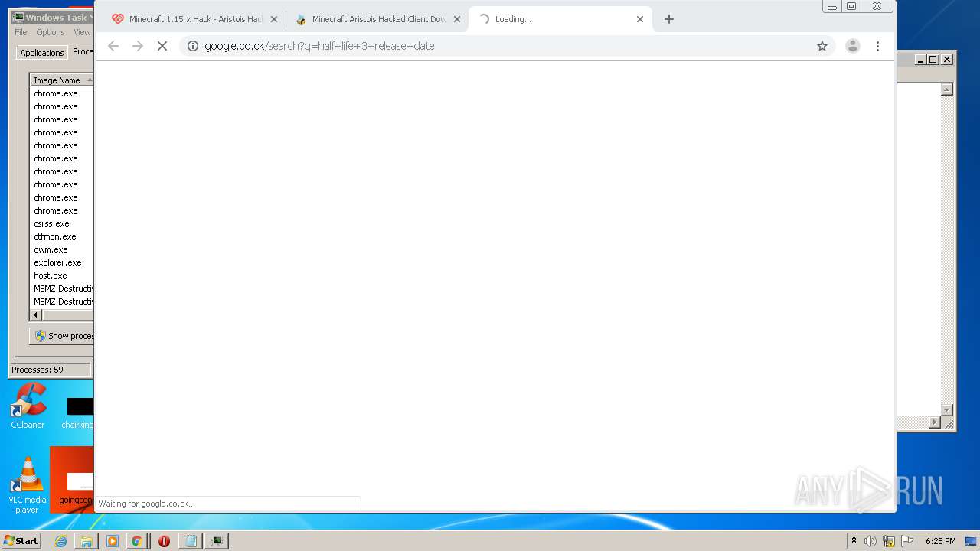Launch Internet Explorer from taskbar
The image size is (980, 551).
(x=60, y=541)
